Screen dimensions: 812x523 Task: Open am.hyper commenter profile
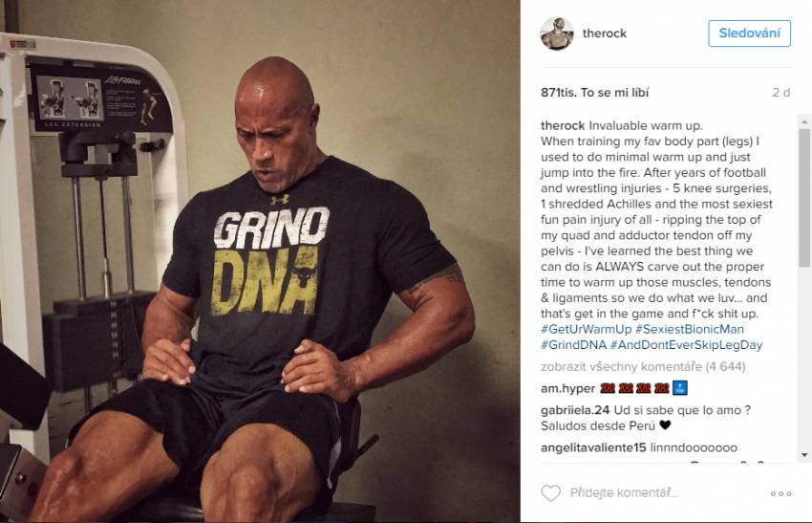click(x=567, y=388)
